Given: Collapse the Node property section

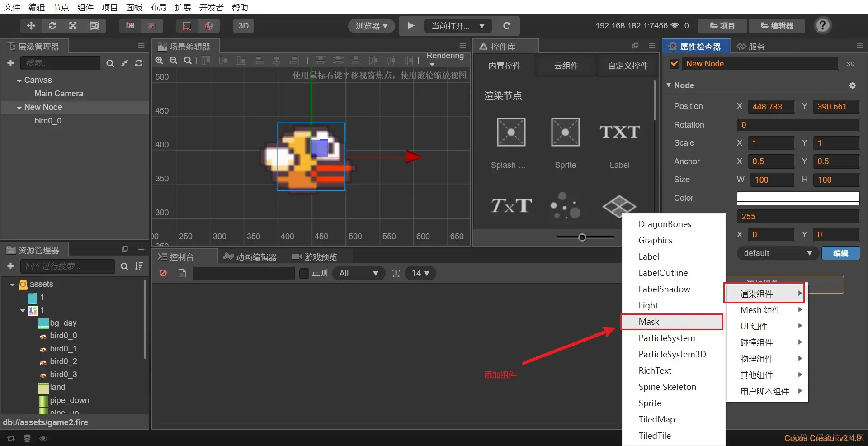Looking at the screenshot, I should tap(669, 85).
